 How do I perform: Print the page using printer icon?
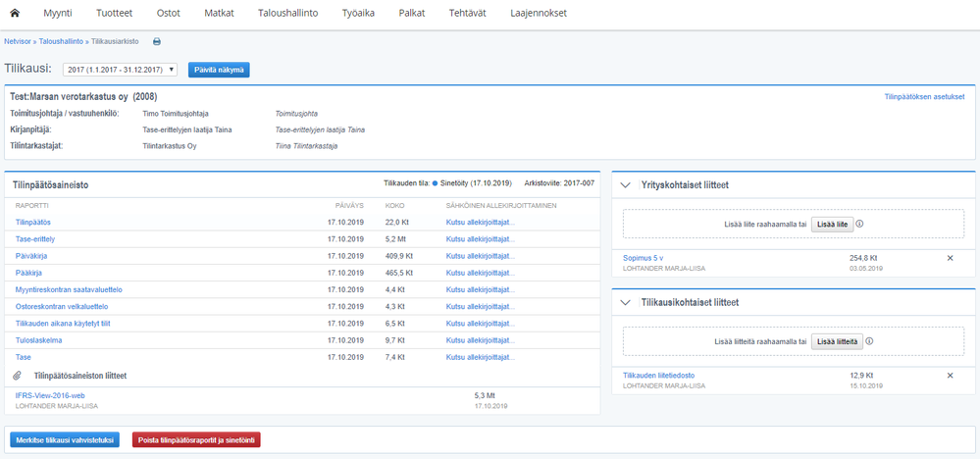157,42
